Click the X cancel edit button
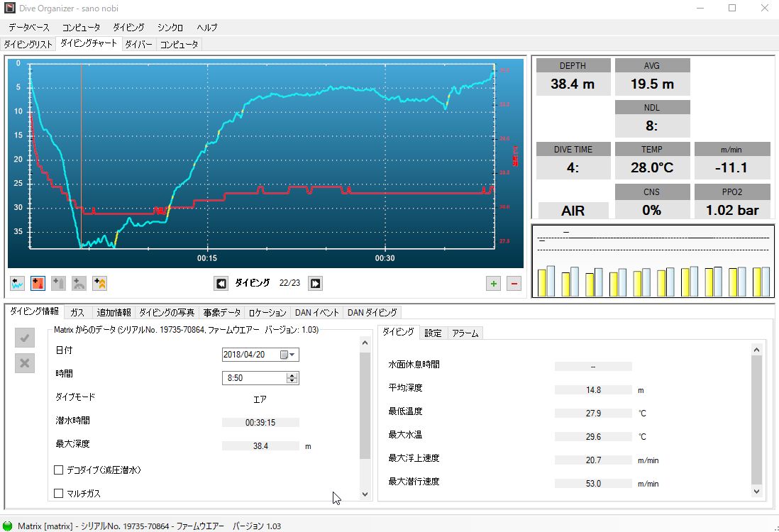 click(24, 363)
